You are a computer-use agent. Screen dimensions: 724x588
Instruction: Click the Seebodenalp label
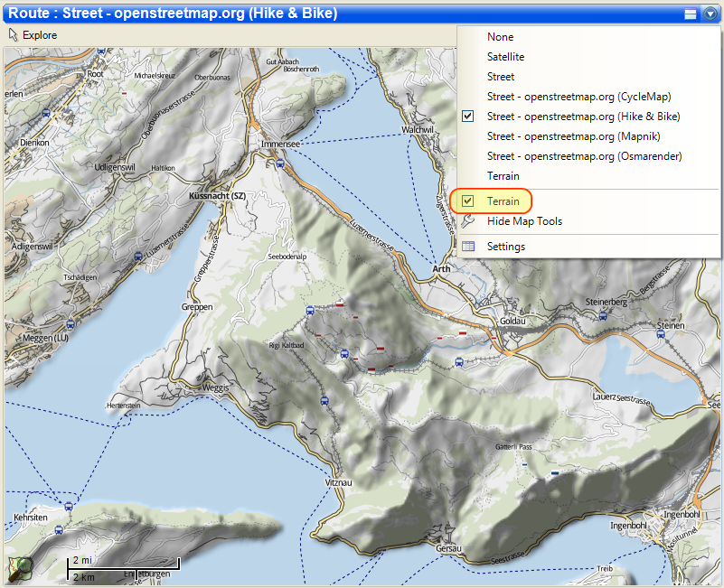[287, 257]
